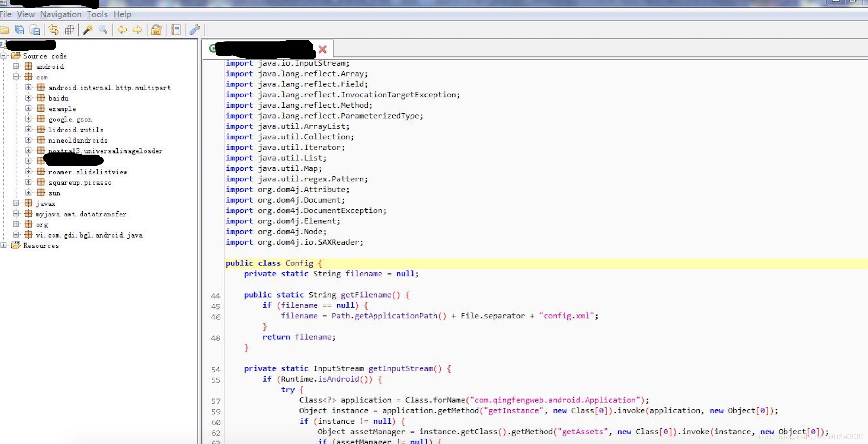This screenshot has height=444, width=868.
Task: Click the open file folder icon
Action: [5, 30]
